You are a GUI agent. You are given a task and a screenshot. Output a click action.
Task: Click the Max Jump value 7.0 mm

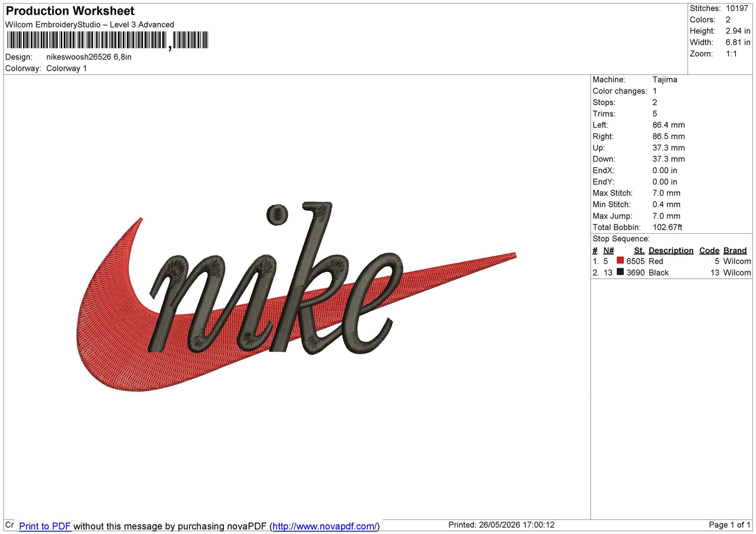pos(666,216)
